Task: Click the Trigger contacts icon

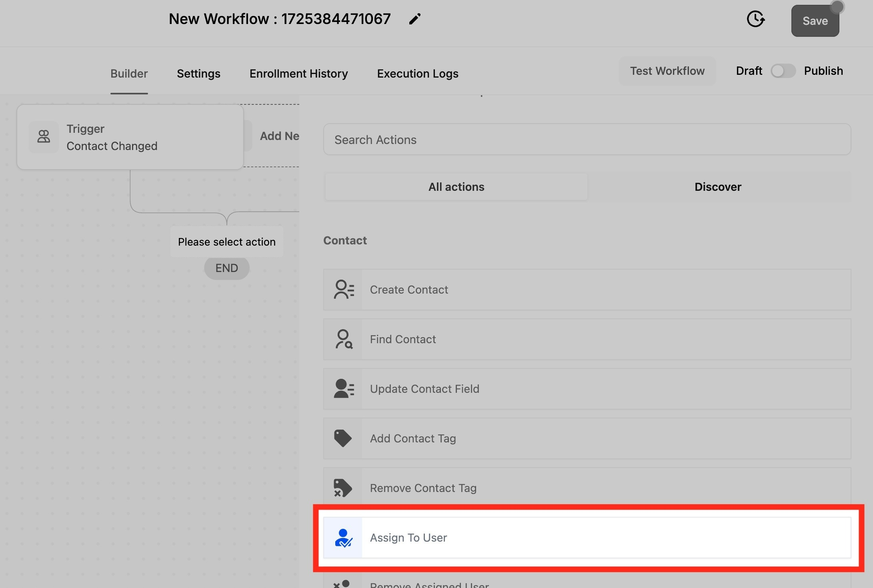Action: coord(44,137)
